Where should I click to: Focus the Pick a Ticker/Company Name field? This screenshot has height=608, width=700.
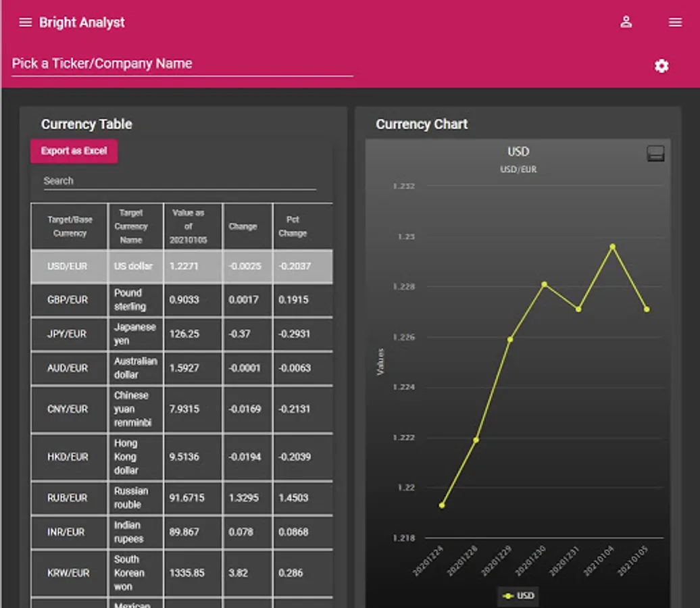[x=182, y=64]
